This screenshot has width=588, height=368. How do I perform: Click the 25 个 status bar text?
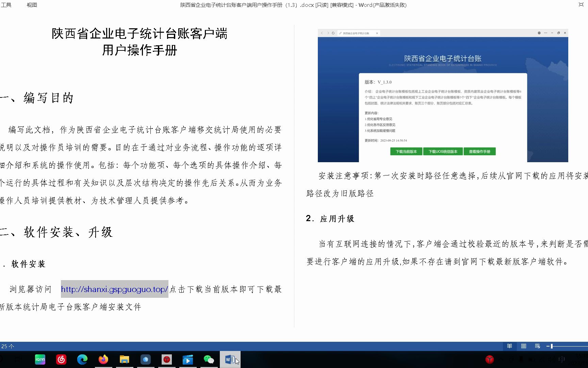pos(7,346)
